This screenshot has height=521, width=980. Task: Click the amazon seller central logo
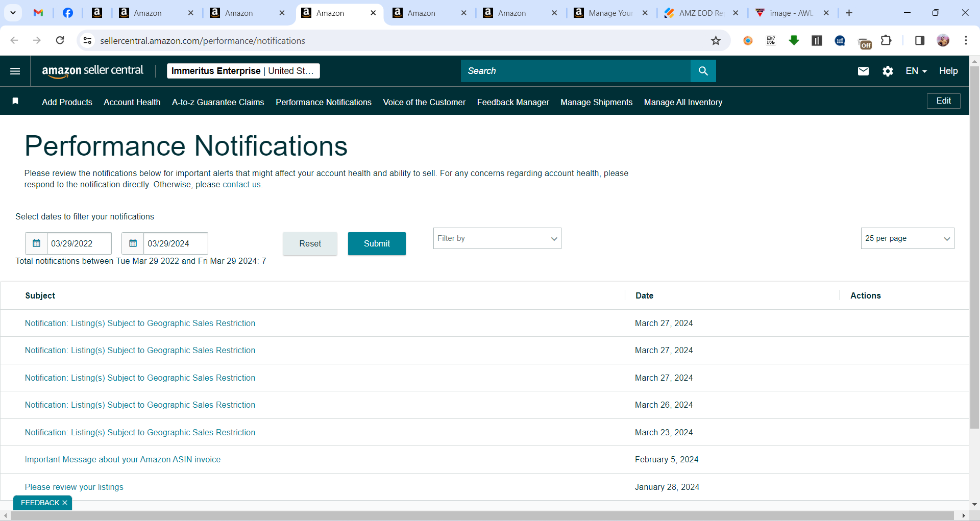[x=92, y=71]
